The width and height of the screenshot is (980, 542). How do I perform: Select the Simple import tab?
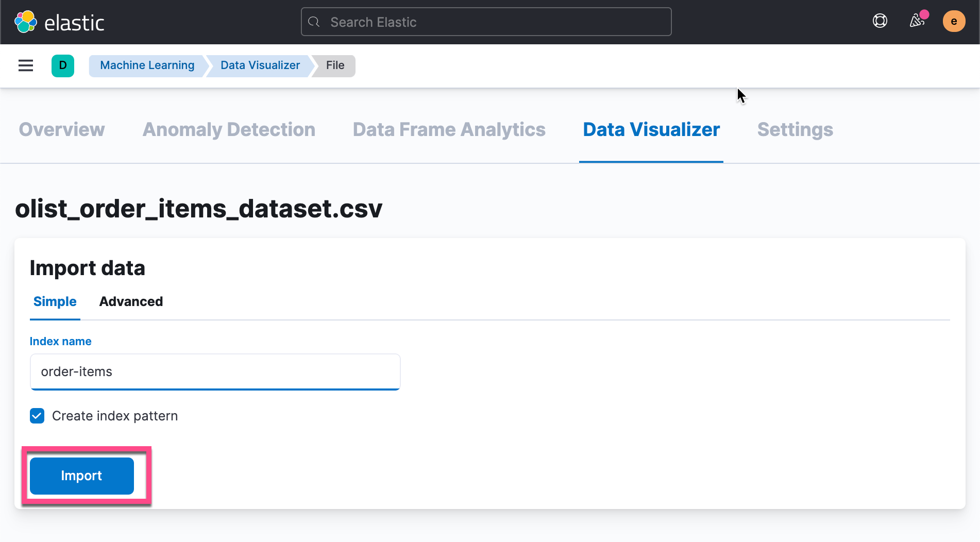55,301
